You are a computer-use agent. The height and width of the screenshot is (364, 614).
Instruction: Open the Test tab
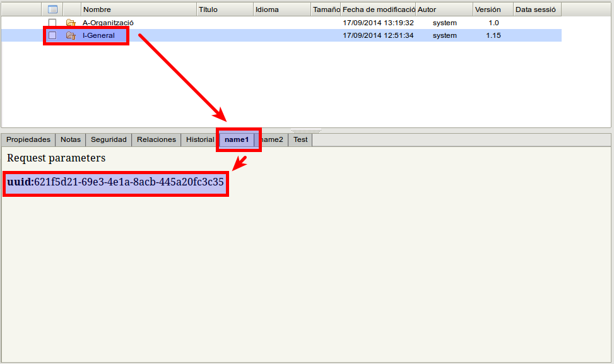tap(300, 139)
